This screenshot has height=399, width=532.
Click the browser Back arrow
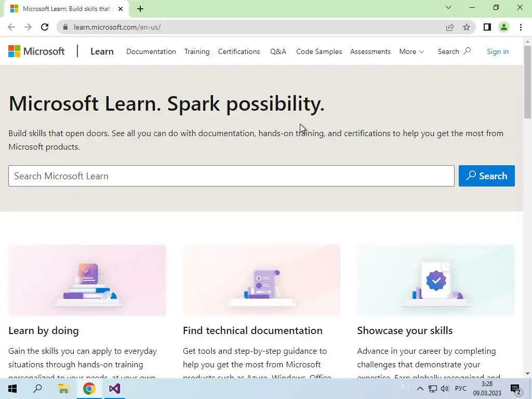click(11, 27)
